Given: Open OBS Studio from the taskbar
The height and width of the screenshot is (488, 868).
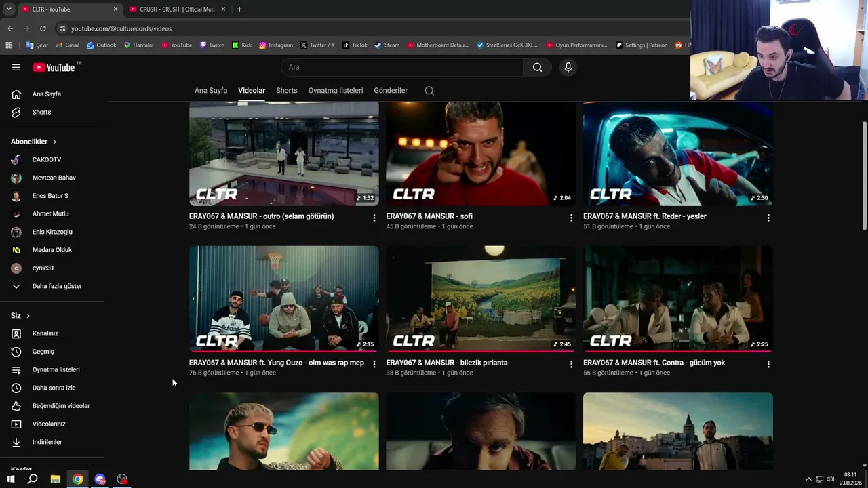Looking at the screenshot, I should 122,479.
